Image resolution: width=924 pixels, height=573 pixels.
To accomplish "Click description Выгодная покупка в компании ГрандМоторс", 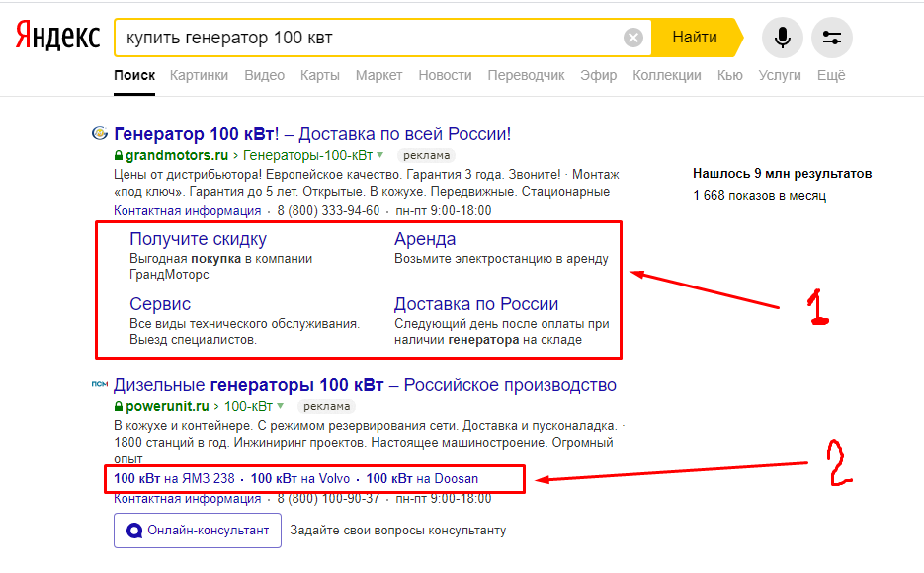I will (221, 266).
